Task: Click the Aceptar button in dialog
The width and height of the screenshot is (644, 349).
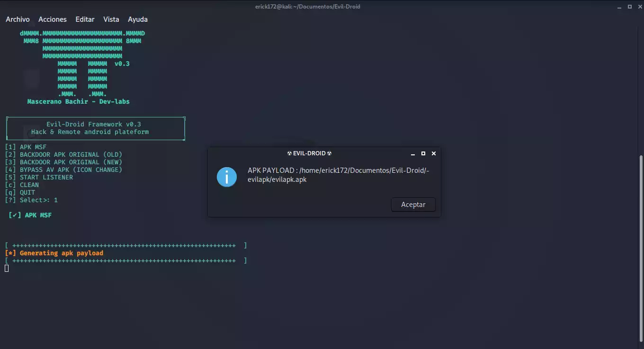Action: [413, 205]
